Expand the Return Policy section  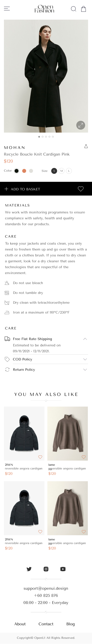(46, 370)
